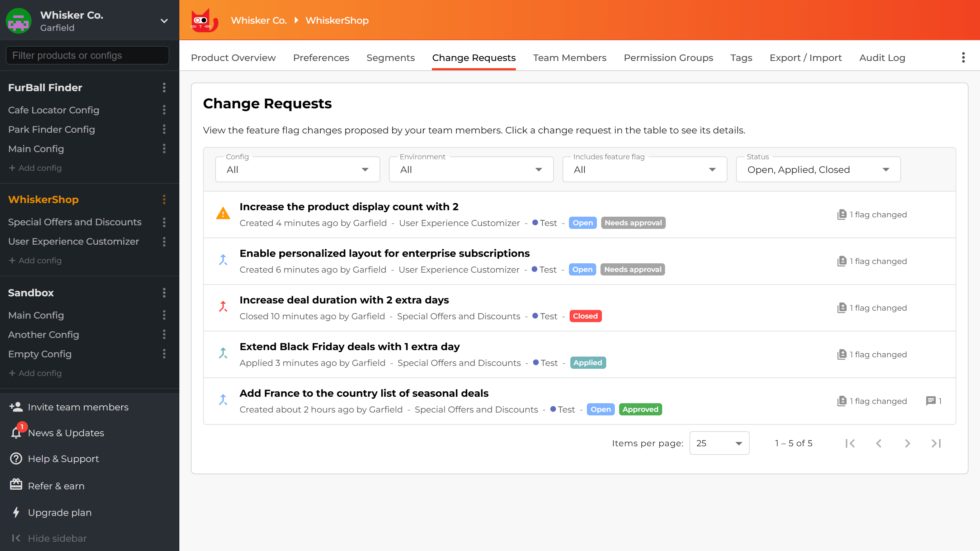Open 'Increase deal duration with 2 extra days'
This screenshot has width=980, height=551.
pos(344,300)
